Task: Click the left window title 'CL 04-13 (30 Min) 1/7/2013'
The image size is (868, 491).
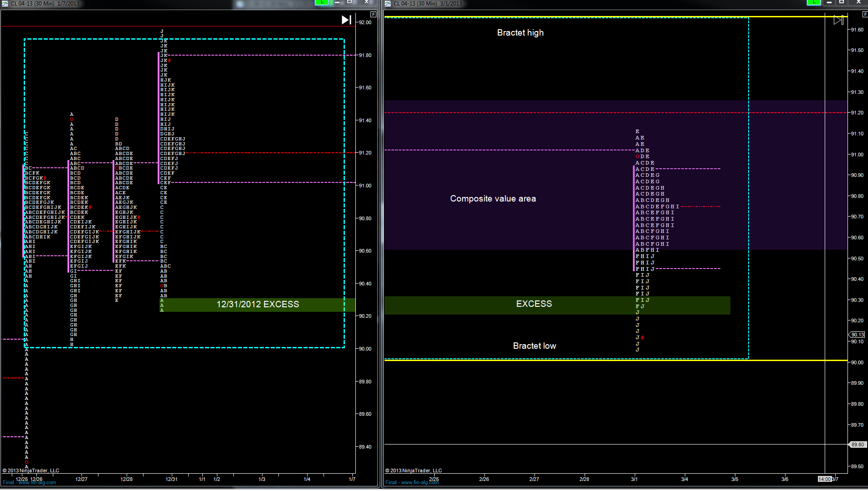Action: (45, 4)
